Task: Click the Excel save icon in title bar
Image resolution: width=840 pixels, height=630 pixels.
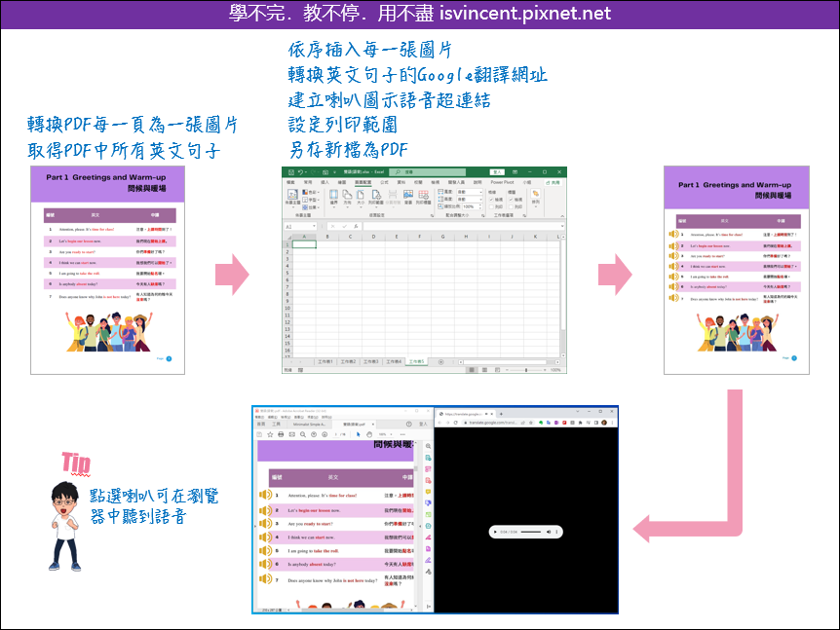Action: click(291, 172)
